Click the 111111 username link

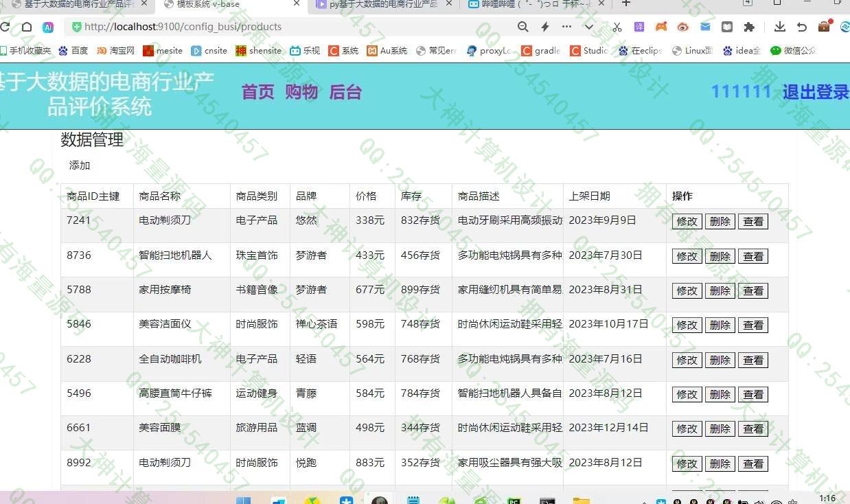click(x=741, y=91)
